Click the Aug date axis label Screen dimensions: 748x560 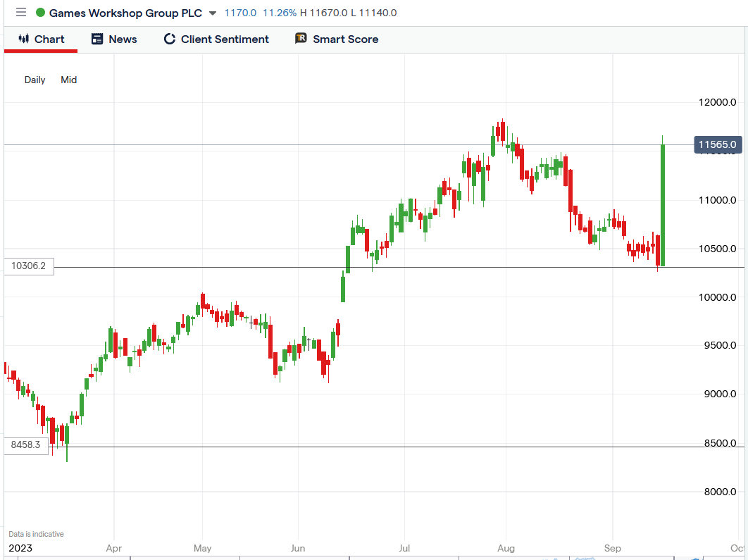[x=506, y=549]
